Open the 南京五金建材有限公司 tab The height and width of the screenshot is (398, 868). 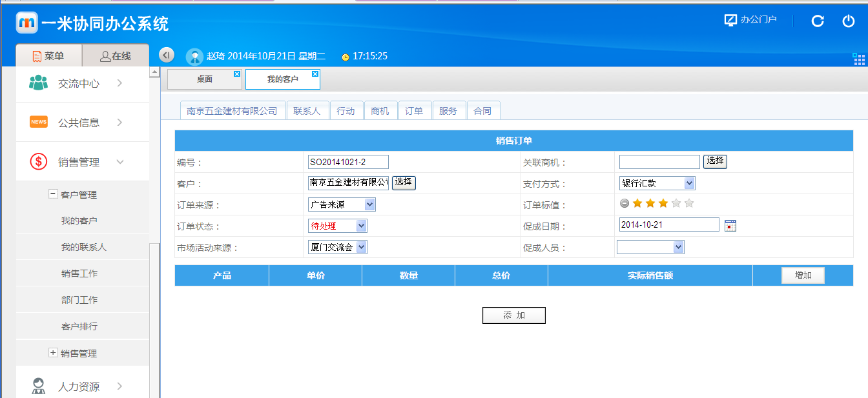point(232,111)
